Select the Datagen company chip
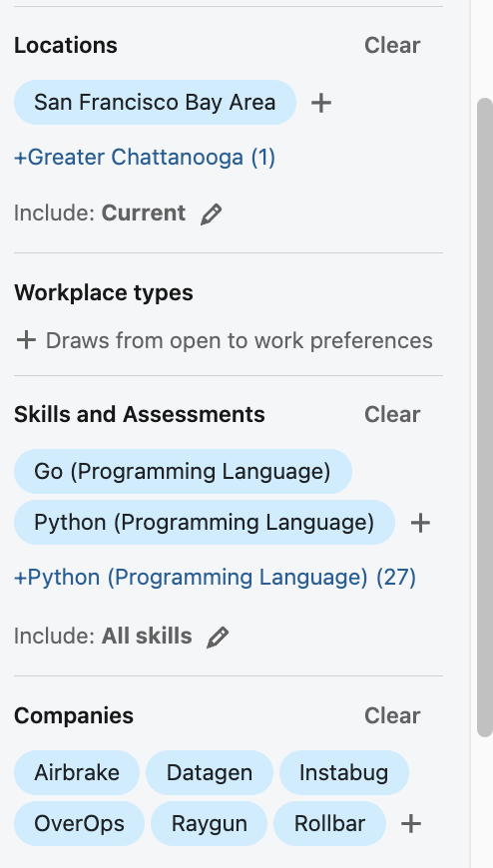Screen dimensions: 493x868 (x=210, y=773)
